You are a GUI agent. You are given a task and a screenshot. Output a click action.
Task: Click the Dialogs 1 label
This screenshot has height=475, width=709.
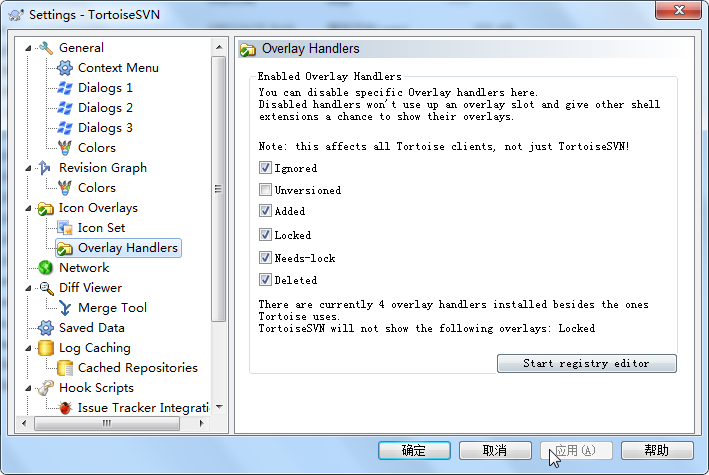coord(105,88)
